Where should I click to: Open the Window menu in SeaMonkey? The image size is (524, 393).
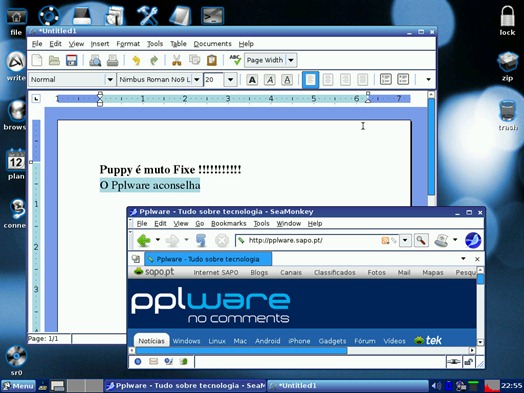(x=289, y=224)
